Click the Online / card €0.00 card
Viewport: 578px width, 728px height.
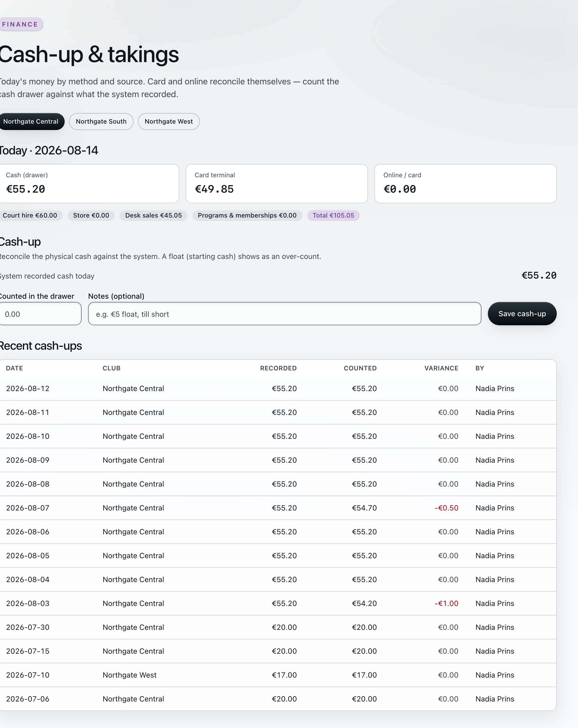(465, 184)
